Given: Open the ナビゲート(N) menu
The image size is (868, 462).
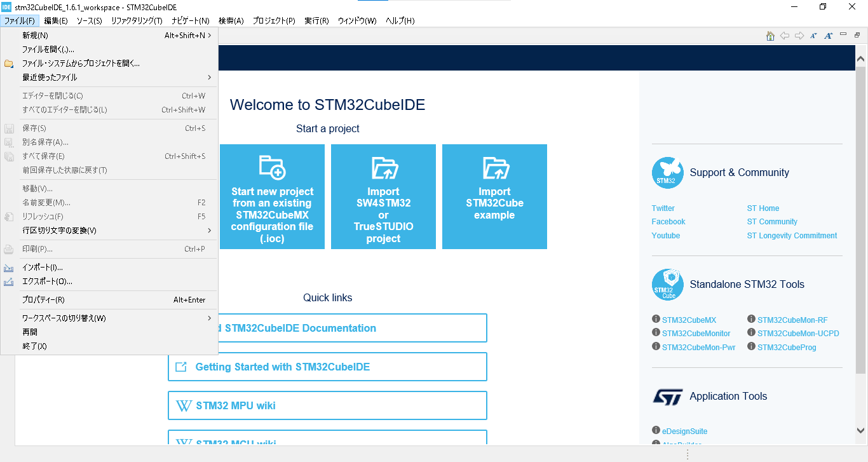Looking at the screenshot, I should 191,21.
